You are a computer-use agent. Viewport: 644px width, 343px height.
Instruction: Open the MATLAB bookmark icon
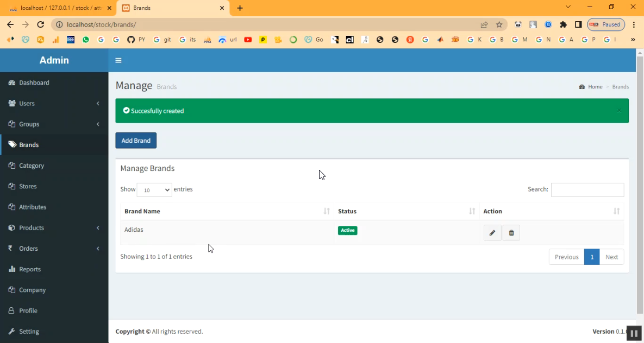440,40
